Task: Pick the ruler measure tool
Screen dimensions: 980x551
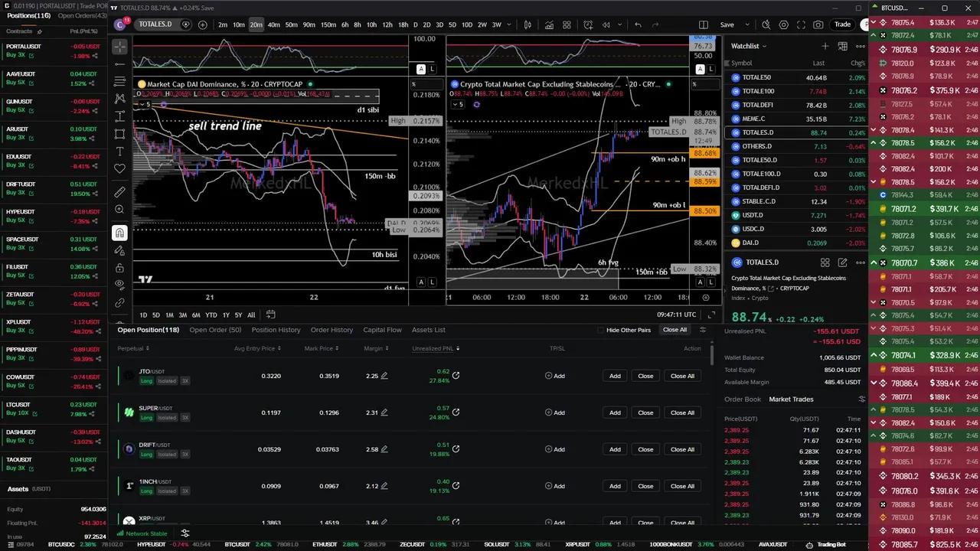Action: click(x=119, y=191)
